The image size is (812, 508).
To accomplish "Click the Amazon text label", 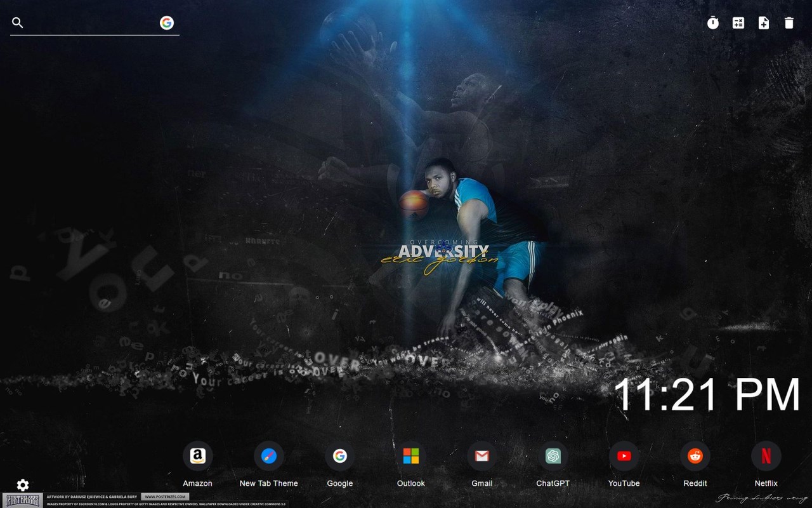I will click(198, 483).
